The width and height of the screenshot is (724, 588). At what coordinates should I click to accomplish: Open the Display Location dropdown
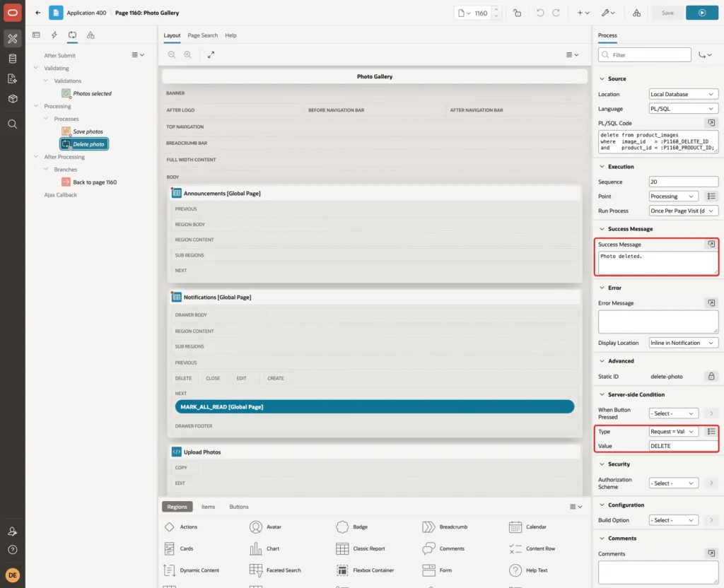click(683, 343)
